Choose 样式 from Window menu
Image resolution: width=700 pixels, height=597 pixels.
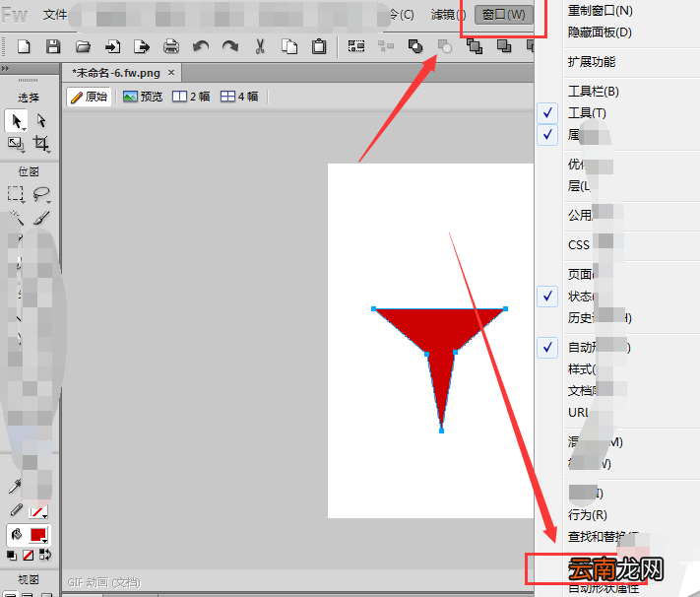(x=582, y=369)
